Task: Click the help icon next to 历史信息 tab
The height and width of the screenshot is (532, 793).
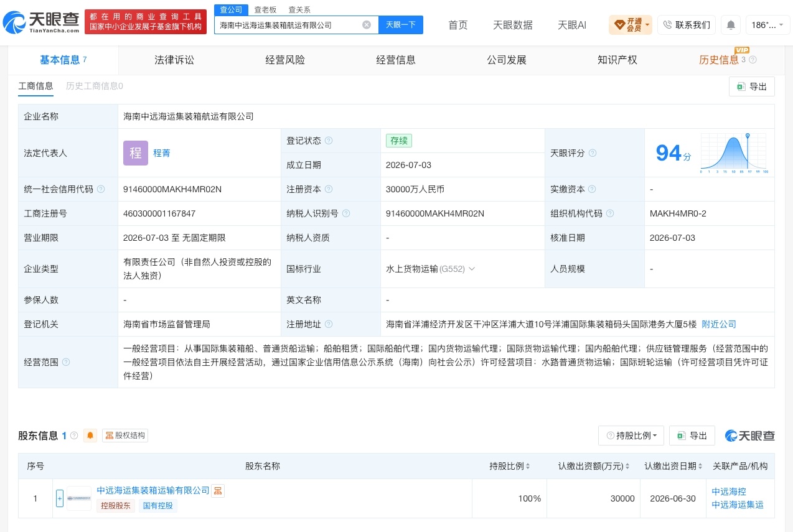Action: (753, 60)
